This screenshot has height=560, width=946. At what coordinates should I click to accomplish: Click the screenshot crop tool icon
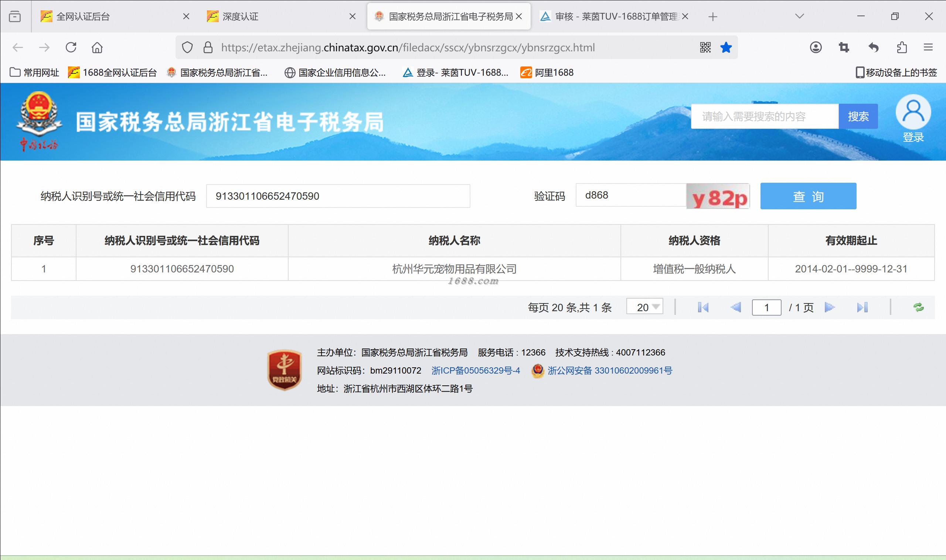click(x=844, y=48)
